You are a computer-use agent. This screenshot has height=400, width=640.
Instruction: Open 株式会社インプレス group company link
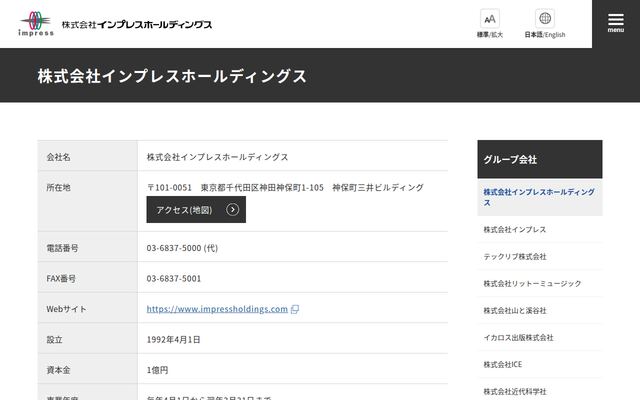514,229
